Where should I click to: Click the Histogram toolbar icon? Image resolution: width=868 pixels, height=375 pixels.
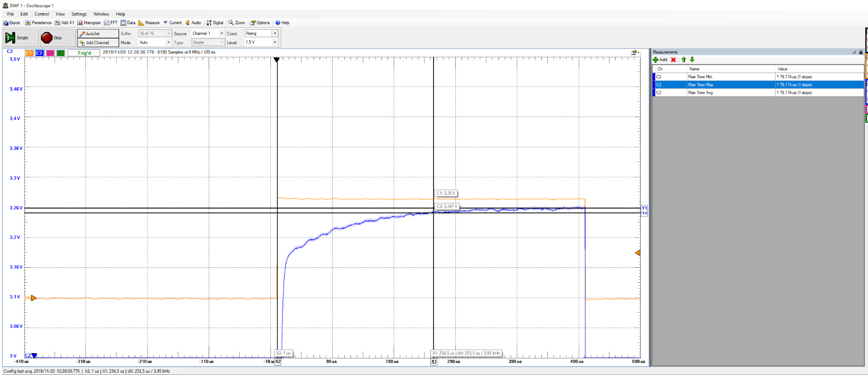pyautogui.click(x=89, y=23)
